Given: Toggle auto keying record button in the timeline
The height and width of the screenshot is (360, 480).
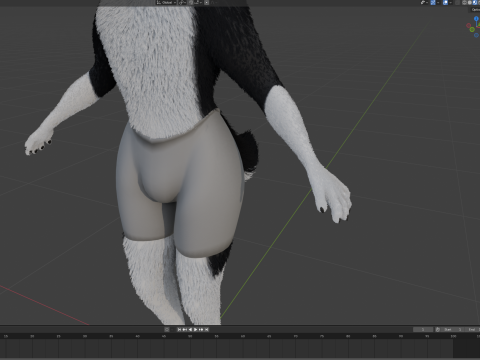Looking at the screenshot, I should pos(167,329).
